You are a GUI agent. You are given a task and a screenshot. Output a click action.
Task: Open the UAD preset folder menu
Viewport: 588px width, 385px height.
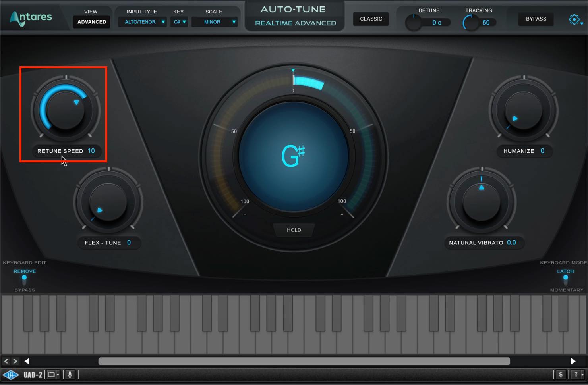[53, 374]
